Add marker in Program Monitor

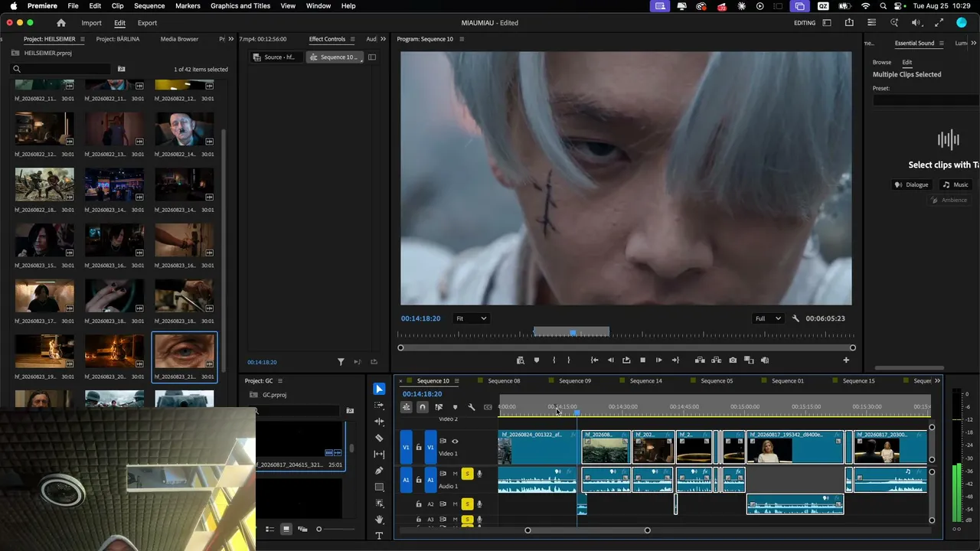(x=536, y=360)
